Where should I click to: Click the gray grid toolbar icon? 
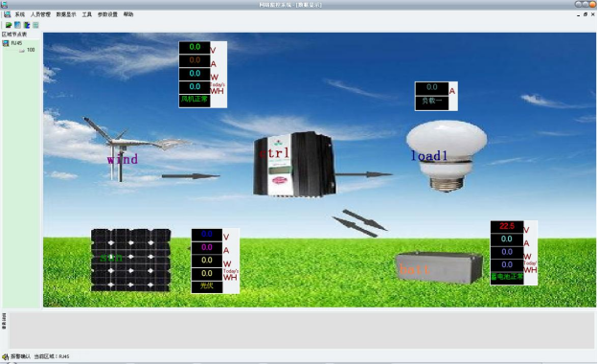click(x=35, y=25)
